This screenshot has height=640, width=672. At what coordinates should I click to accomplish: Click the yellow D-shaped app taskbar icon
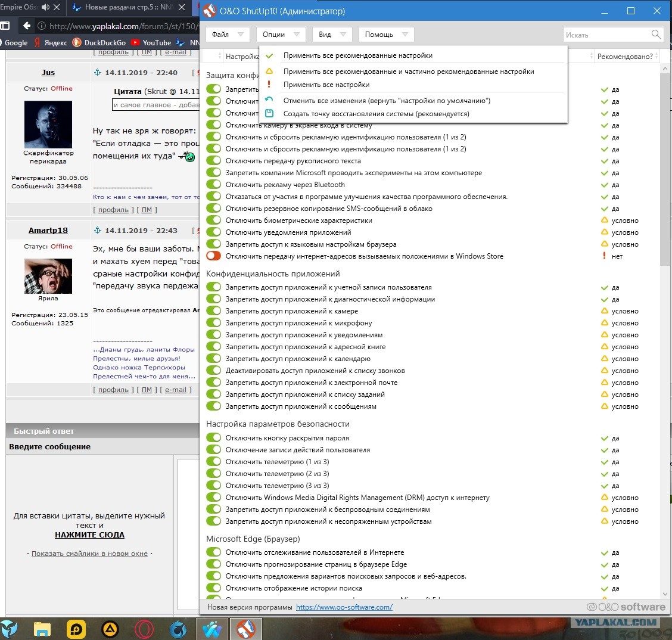pyautogui.click(x=76, y=629)
